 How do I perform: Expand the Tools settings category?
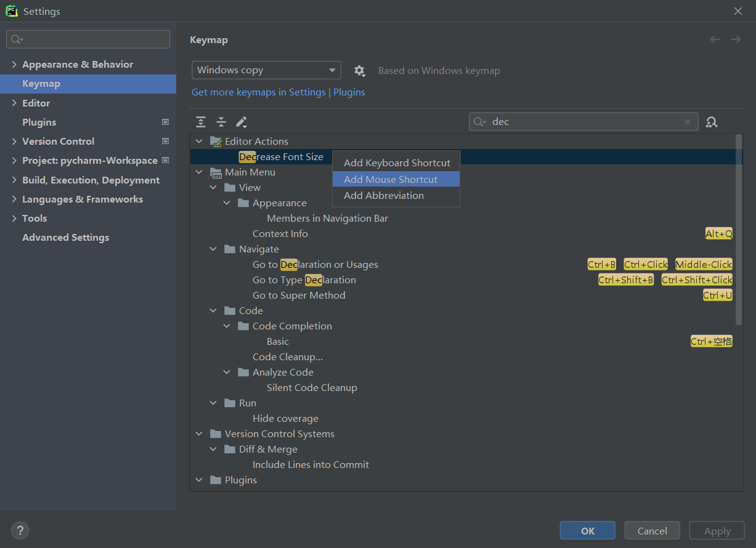[x=14, y=218]
